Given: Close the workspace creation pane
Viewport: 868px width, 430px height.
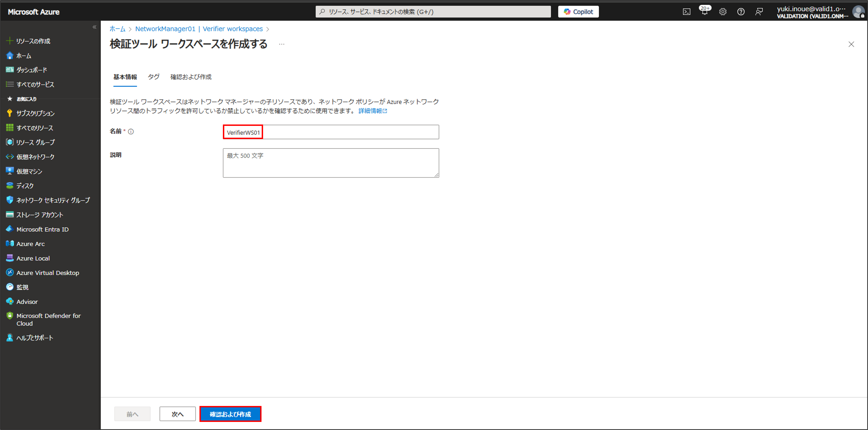Looking at the screenshot, I should pyautogui.click(x=851, y=44).
